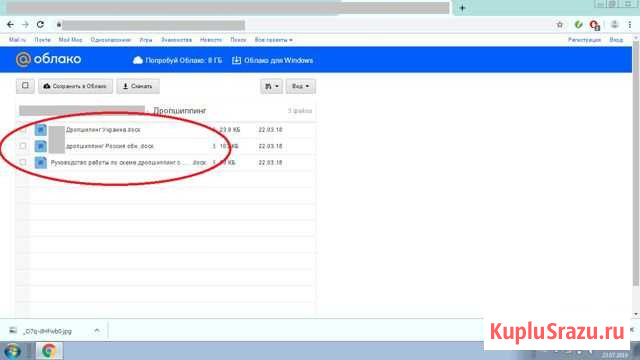640x360 pixels.
Task: Open Новости in top navigation
Action: [x=211, y=40]
